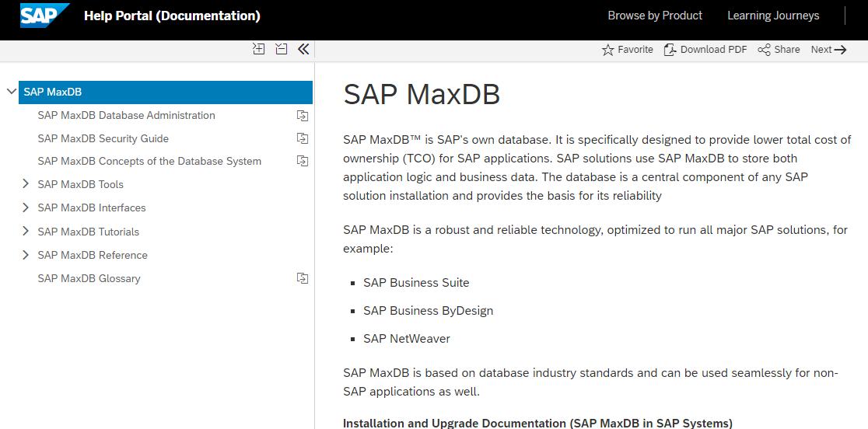Click Help Portal (Documentation) header title
The image size is (868, 429).
172,16
